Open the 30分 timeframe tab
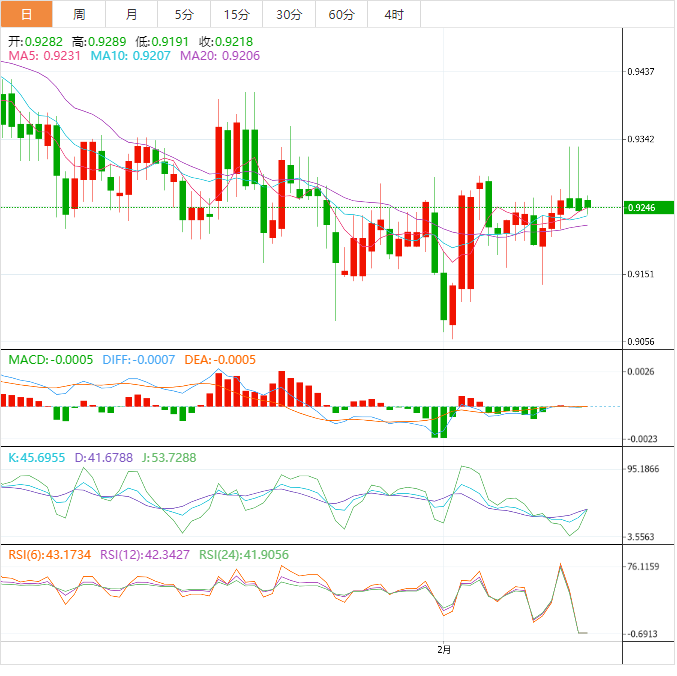The height and width of the screenshot is (676, 677). 289,14
